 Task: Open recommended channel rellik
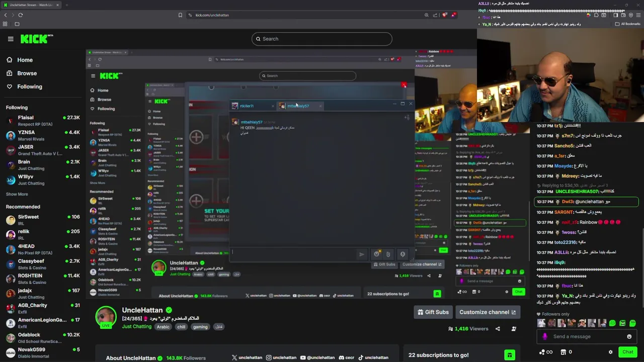point(43,234)
